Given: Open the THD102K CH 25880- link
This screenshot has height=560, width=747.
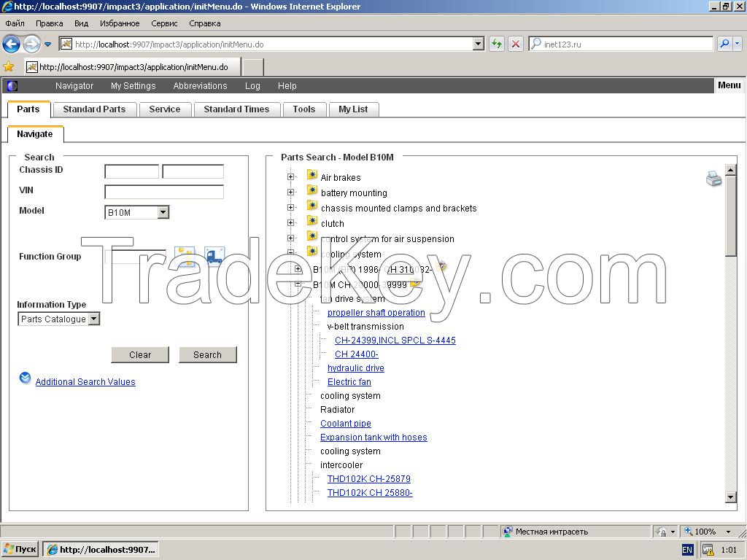Looking at the screenshot, I should click(370, 492).
